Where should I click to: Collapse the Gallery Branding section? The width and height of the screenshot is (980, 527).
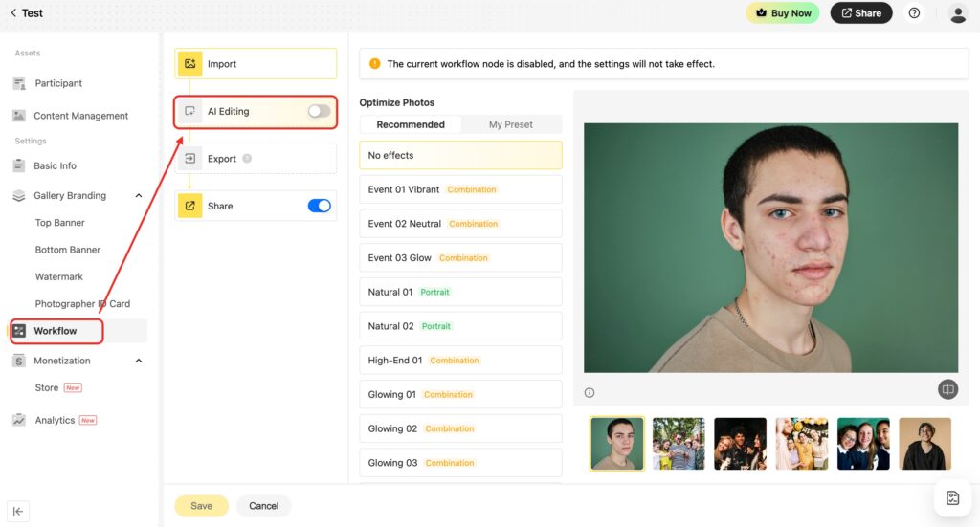tap(139, 196)
